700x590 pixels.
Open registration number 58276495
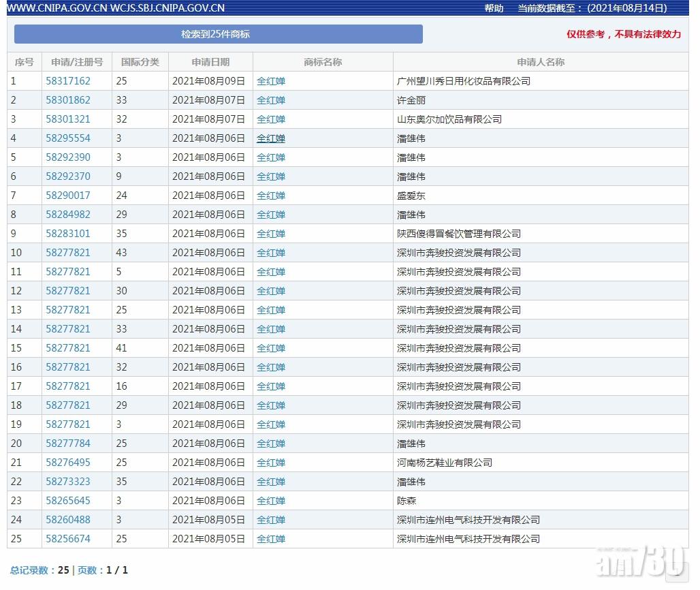click(x=68, y=463)
